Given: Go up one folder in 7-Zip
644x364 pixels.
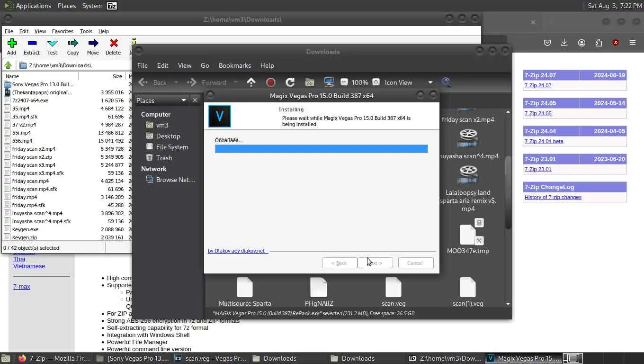Looking at the screenshot, I should 8,65.
